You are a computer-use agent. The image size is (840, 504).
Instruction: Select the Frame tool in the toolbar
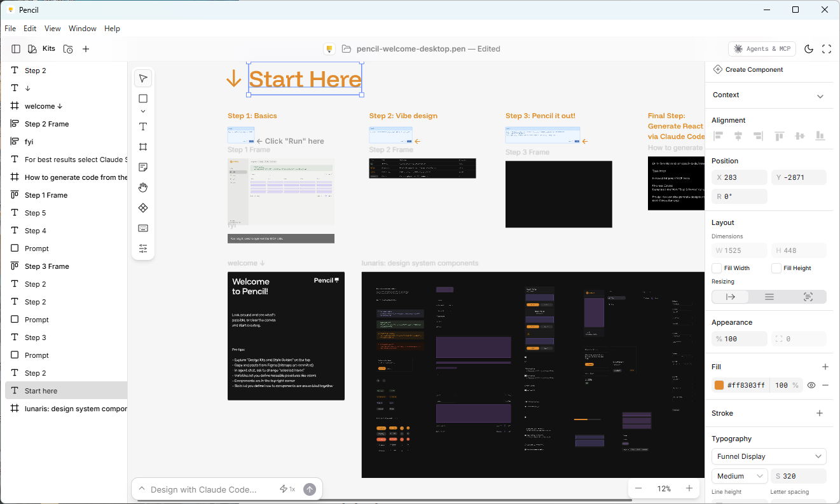pyautogui.click(x=143, y=147)
